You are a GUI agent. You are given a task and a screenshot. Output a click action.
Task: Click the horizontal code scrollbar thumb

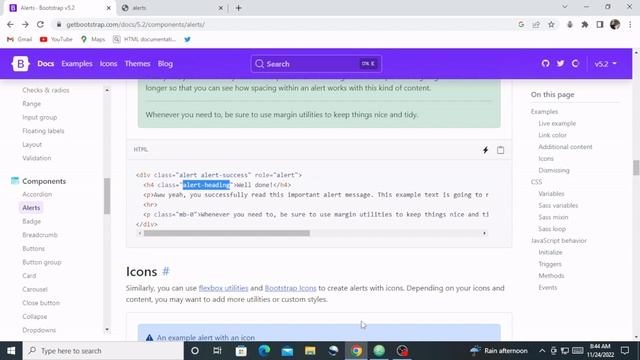click(227, 233)
